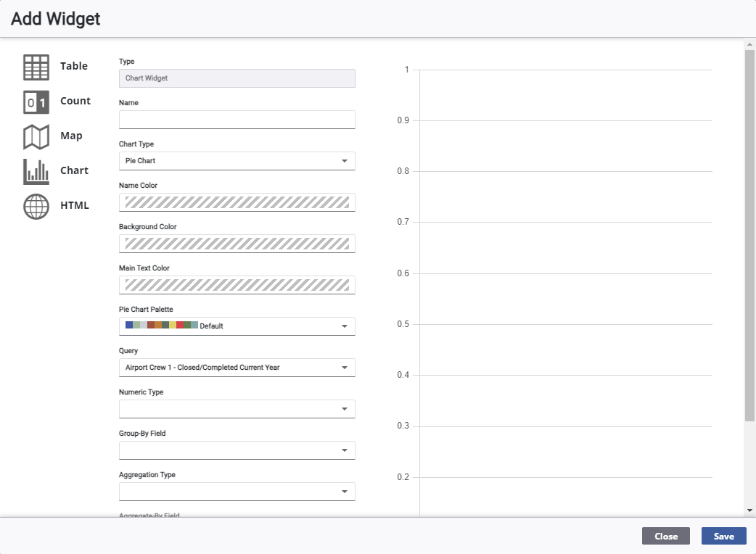Choose the Count widget icon
756x554 pixels.
(36, 102)
